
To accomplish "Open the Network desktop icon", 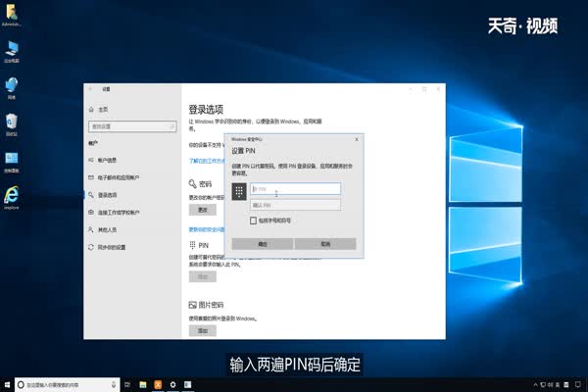I will (x=12, y=88).
